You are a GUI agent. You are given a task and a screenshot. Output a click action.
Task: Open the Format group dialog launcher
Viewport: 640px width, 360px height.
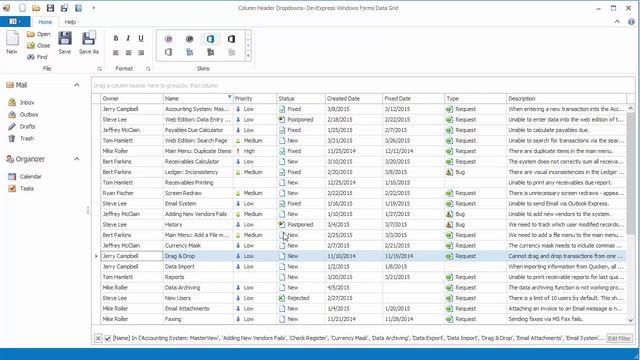tap(148, 69)
